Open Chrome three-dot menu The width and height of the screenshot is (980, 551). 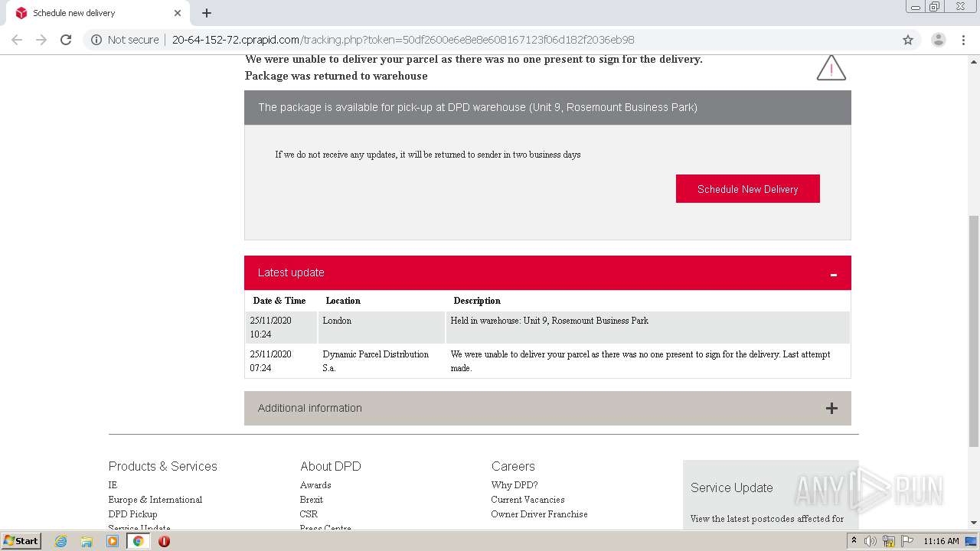pyautogui.click(x=963, y=40)
